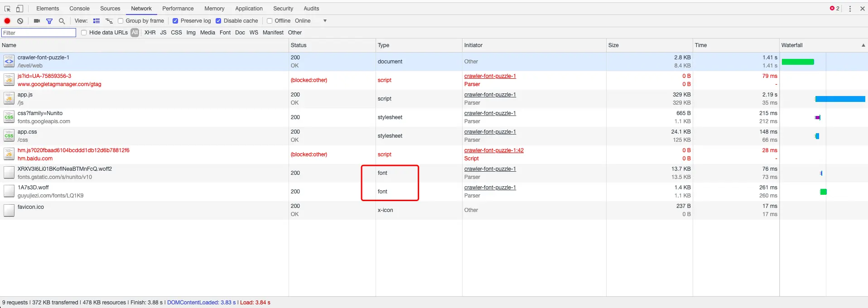Open initiator link in app.js row
The height and width of the screenshot is (308, 868).
490,95
